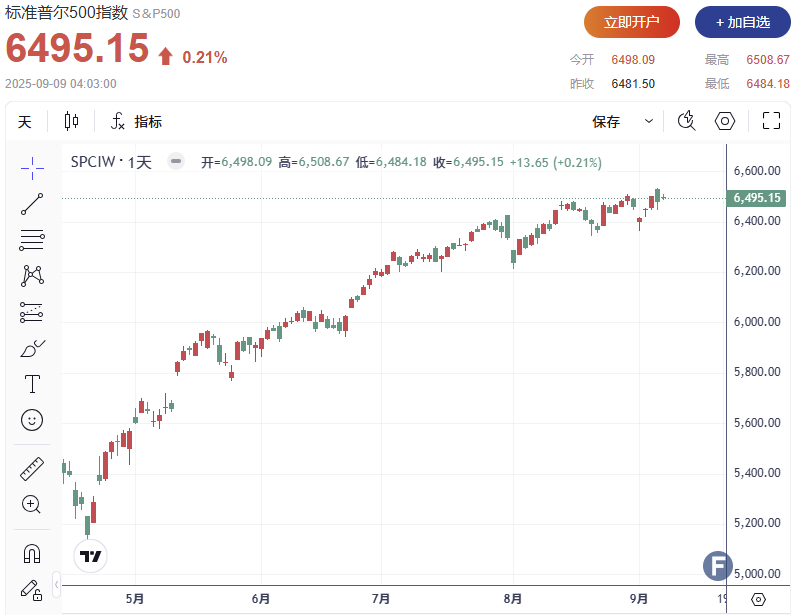
Task: Select the text annotation tool
Action: pyautogui.click(x=32, y=384)
